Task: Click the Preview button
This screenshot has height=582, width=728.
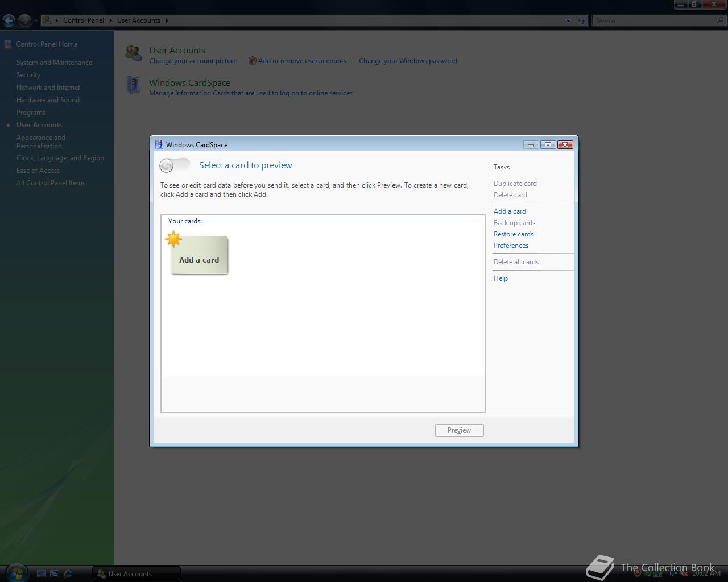Action: point(459,430)
